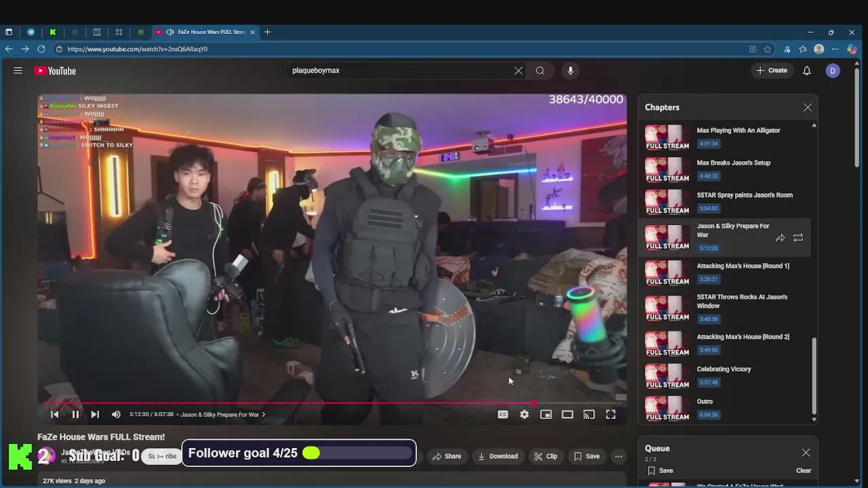
Task: Enter fullscreen mode
Action: click(611, 414)
